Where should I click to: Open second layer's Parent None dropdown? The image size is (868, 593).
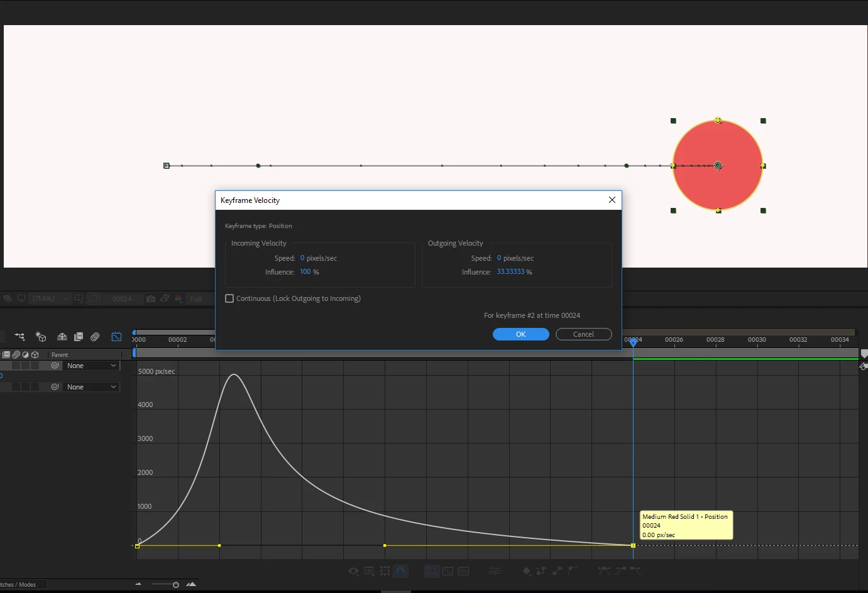(92, 387)
